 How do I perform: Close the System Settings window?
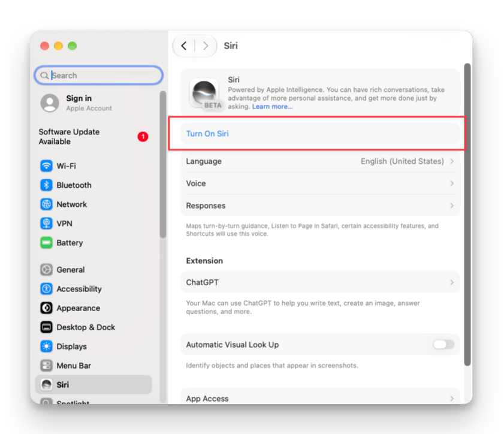coord(45,46)
